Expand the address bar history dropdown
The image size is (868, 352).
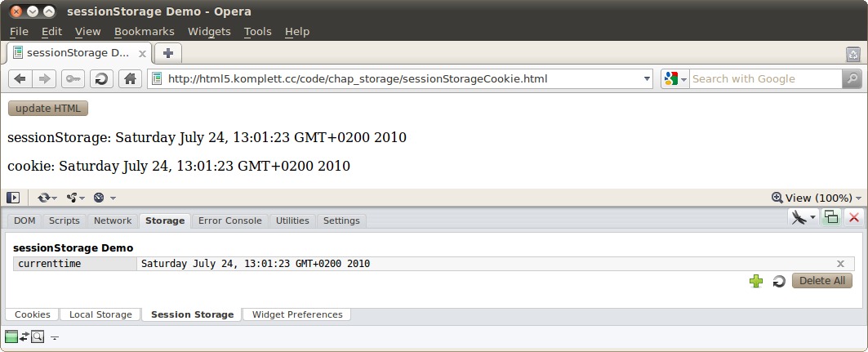point(647,79)
